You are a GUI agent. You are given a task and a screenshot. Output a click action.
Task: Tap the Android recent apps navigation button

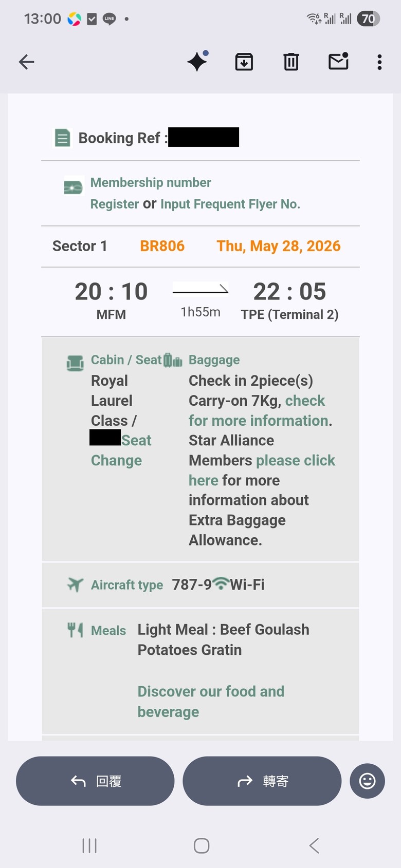(89, 846)
